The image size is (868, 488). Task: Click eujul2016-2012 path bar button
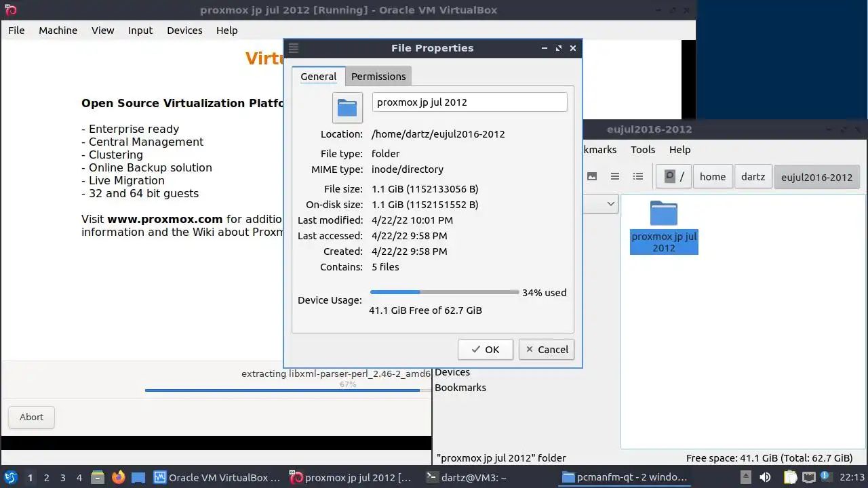coord(816,177)
